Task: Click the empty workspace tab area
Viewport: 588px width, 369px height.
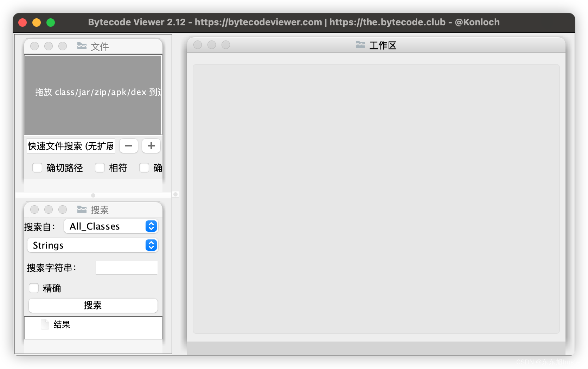Action: tap(376, 199)
